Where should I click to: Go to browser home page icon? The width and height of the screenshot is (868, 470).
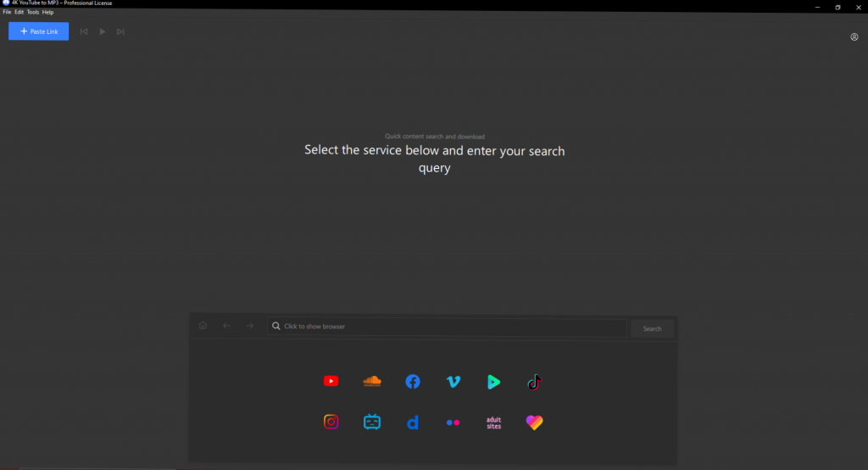tap(203, 325)
